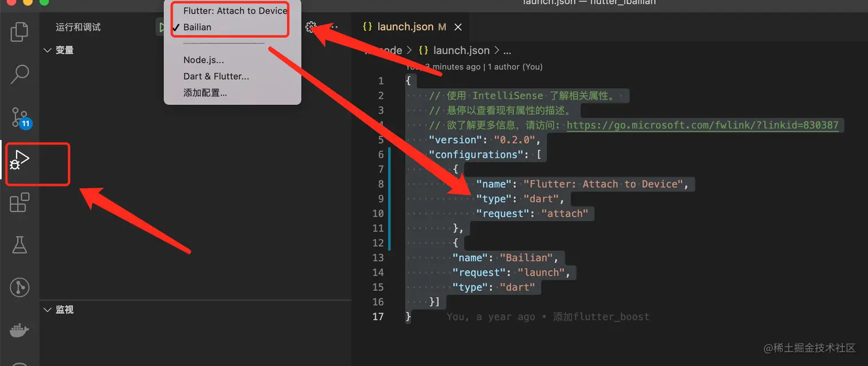Choose Node.js... from configuration dropdown

tap(204, 60)
